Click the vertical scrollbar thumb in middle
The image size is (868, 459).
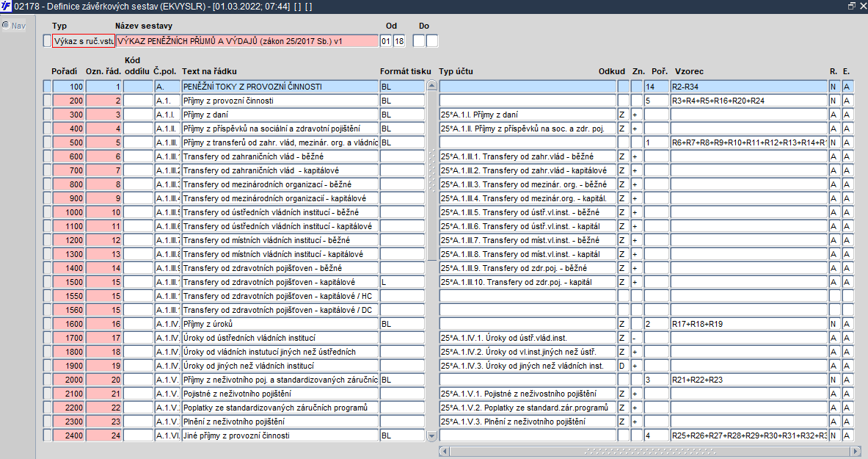432,176
